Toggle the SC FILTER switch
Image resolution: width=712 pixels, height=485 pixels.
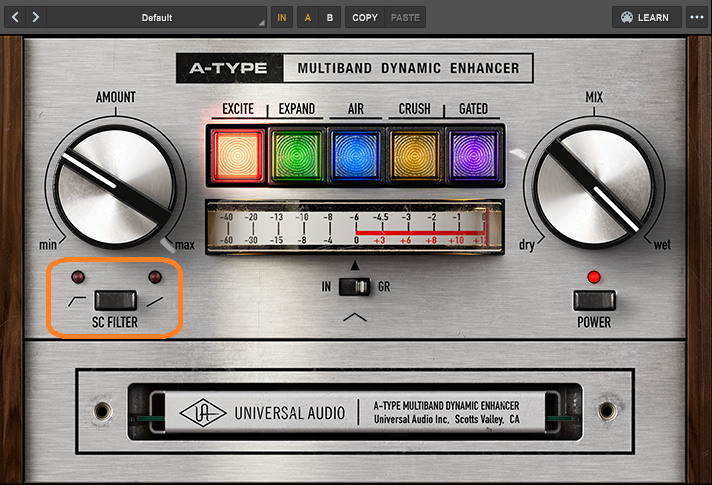pos(114,300)
